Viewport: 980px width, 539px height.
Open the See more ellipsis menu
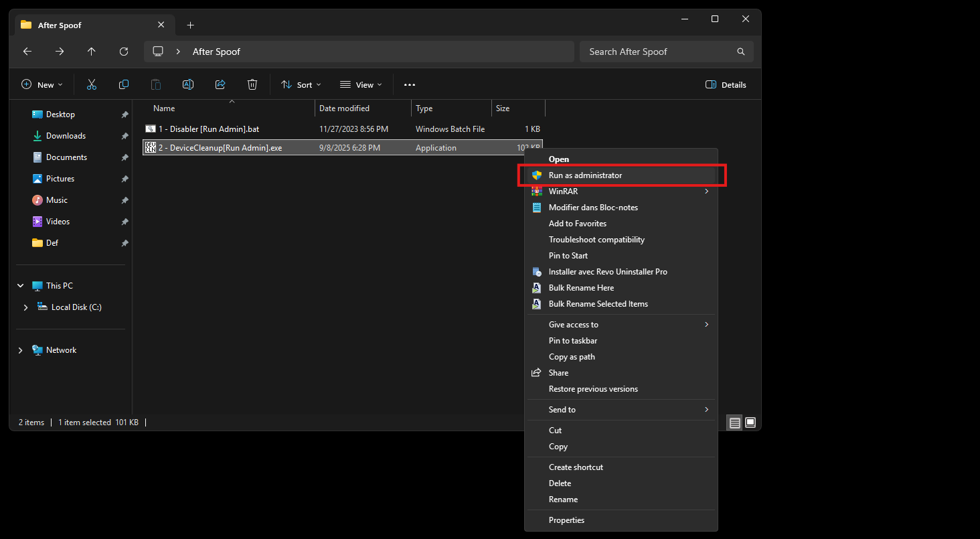pyautogui.click(x=410, y=85)
